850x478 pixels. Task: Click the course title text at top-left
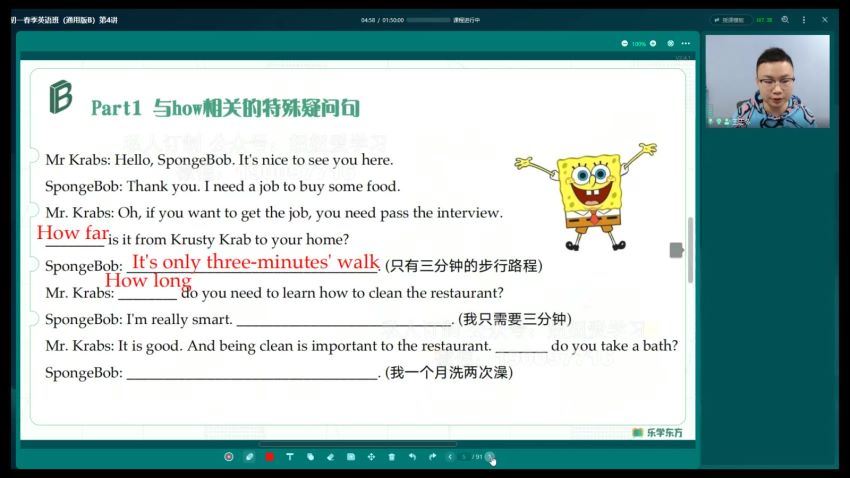click(64, 20)
